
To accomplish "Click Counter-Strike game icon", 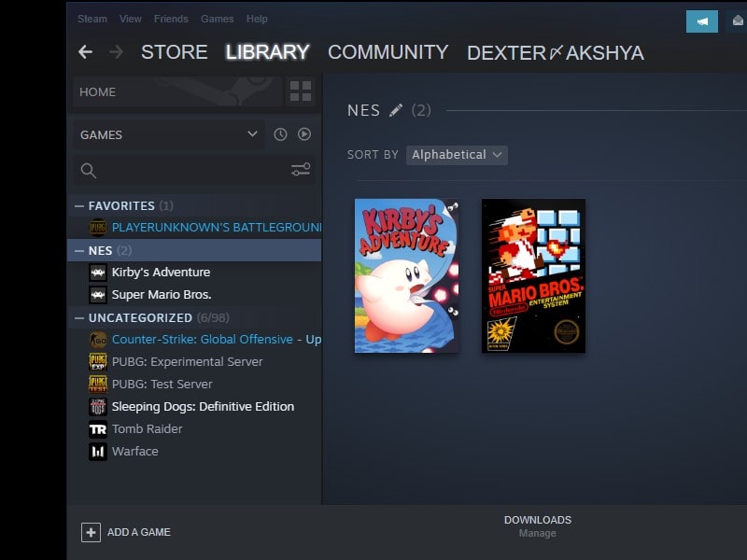I will point(98,340).
